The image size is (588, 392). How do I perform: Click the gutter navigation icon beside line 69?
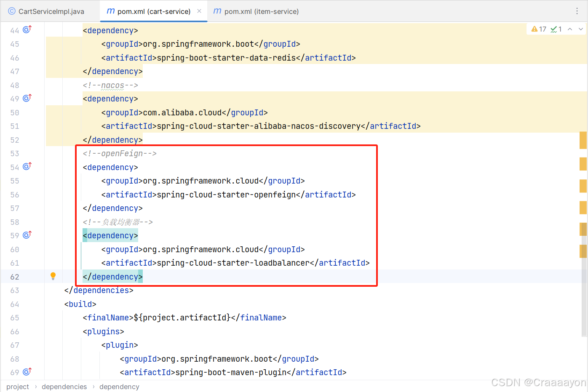click(x=26, y=372)
